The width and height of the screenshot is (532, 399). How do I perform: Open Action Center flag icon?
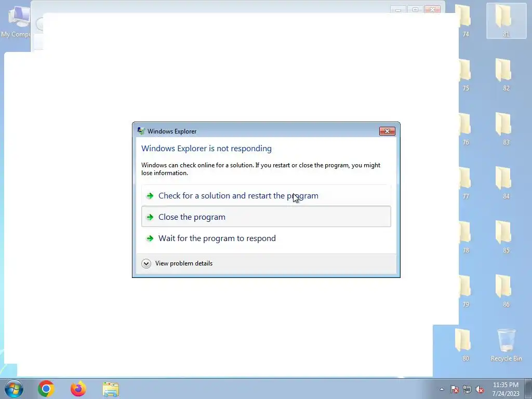(x=455, y=389)
